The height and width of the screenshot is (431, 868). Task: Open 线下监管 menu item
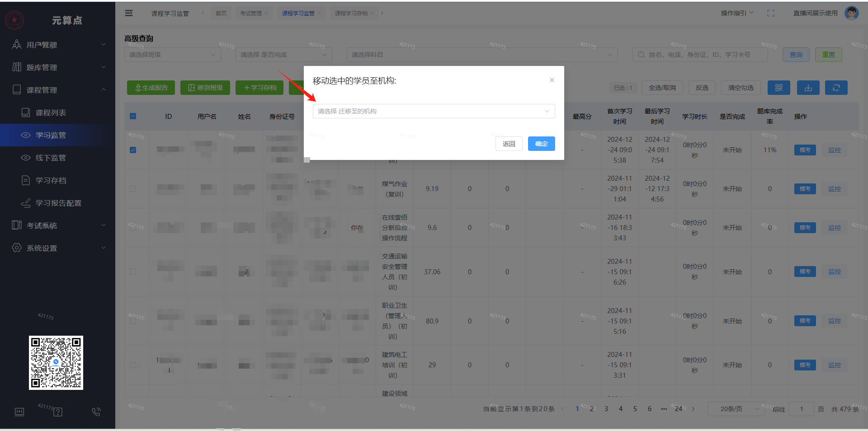pos(58,158)
